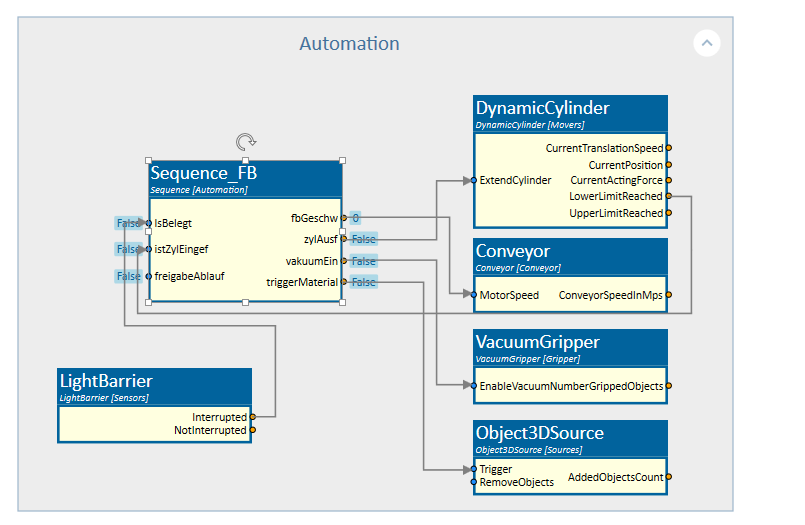
Task: Click the istZylEingef input port
Action: (149, 249)
